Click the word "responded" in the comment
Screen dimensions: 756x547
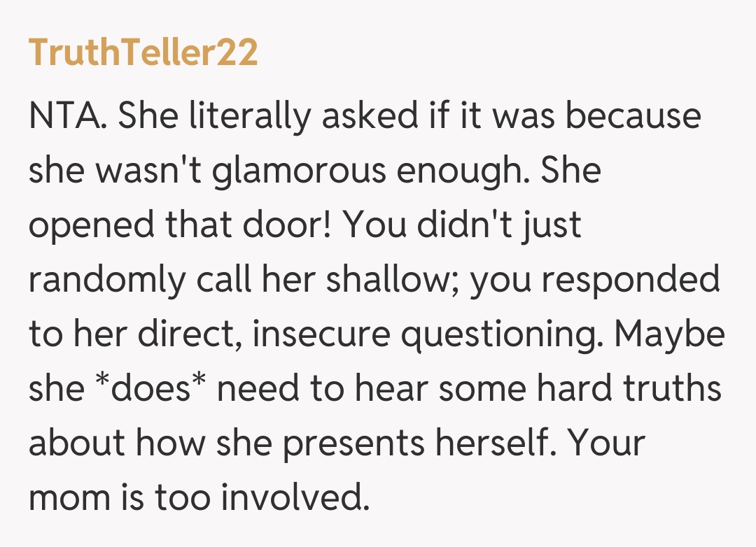point(635,279)
